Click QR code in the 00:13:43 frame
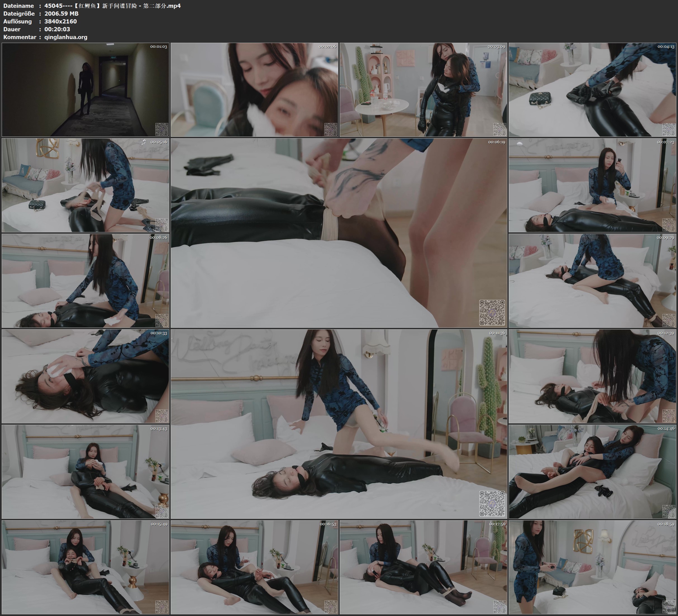The image size is (678, 616). 162,512
